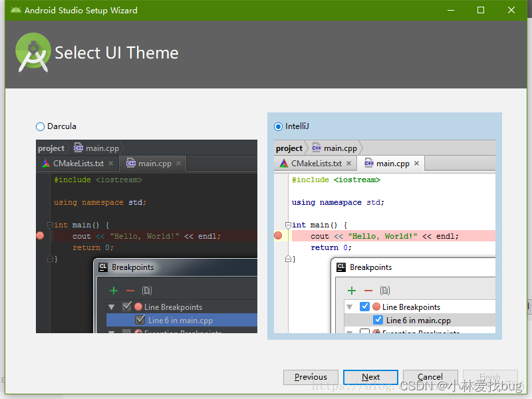The width and height of the screenshot is (532, 399).
Task: Click the Previous button
Action: [311, 376]
